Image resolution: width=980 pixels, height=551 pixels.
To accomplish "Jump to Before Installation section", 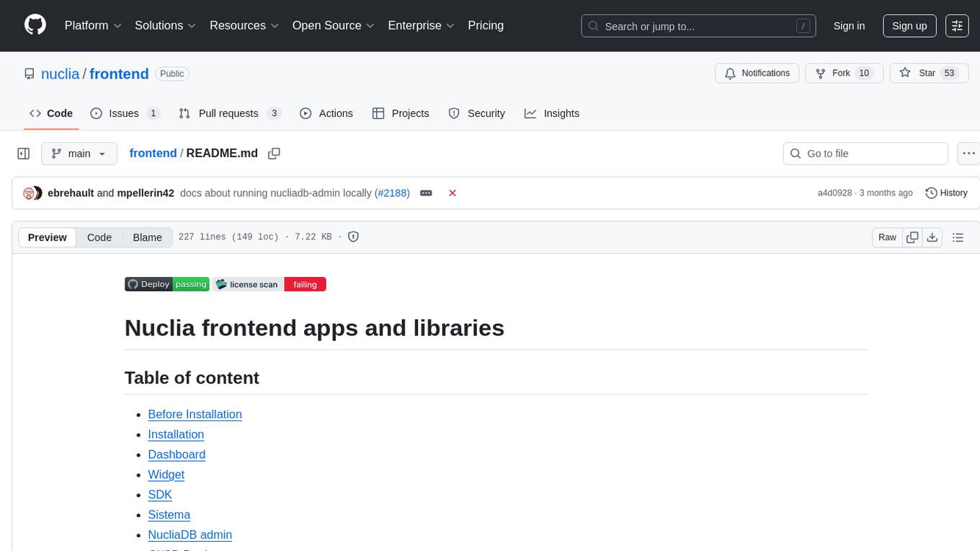I will [x=195, y=414].
